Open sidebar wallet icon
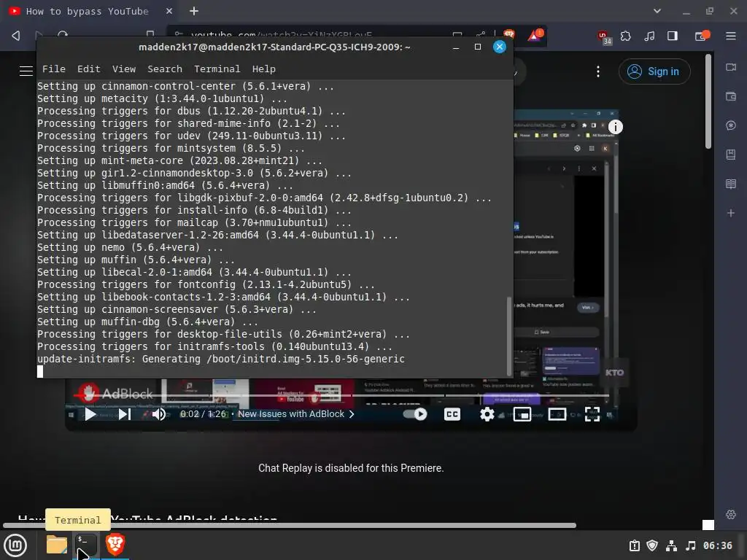The width and height of the screenshot is (747, 560). [x=731, y=96]
